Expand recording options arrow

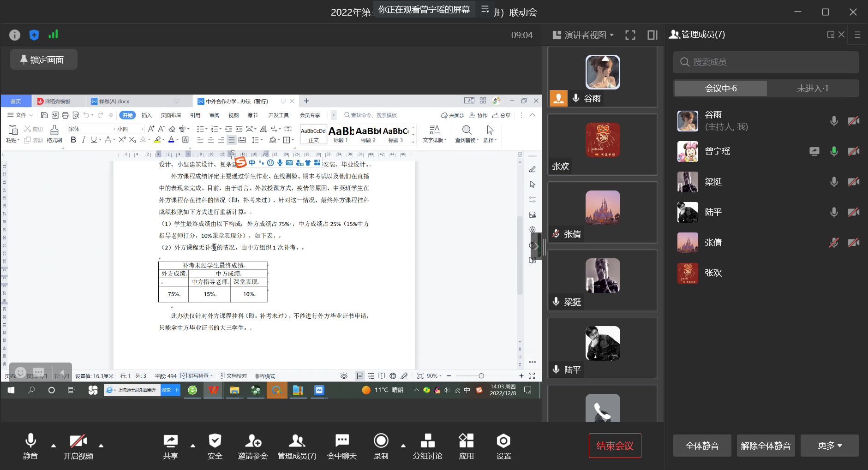tap(403, 446)
